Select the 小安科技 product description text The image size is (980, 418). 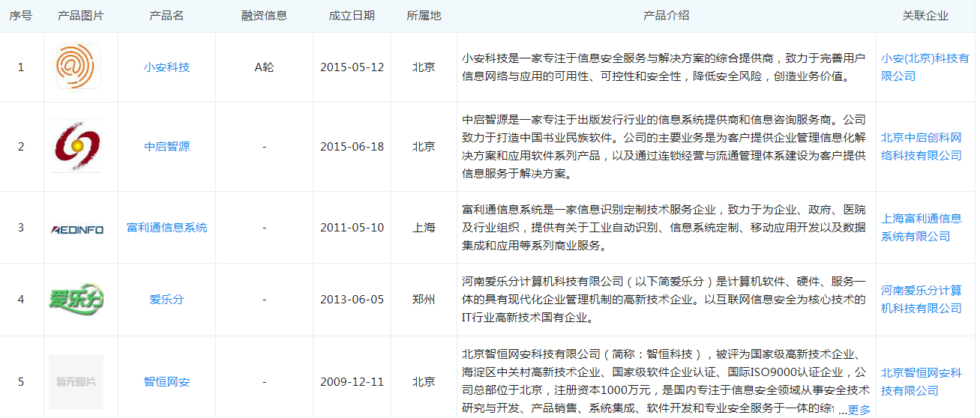(664, 67)
